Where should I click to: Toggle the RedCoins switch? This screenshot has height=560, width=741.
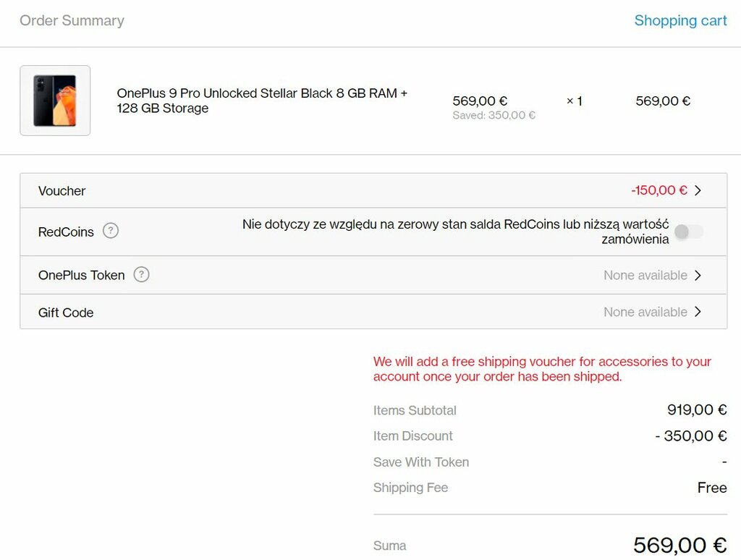689,232
